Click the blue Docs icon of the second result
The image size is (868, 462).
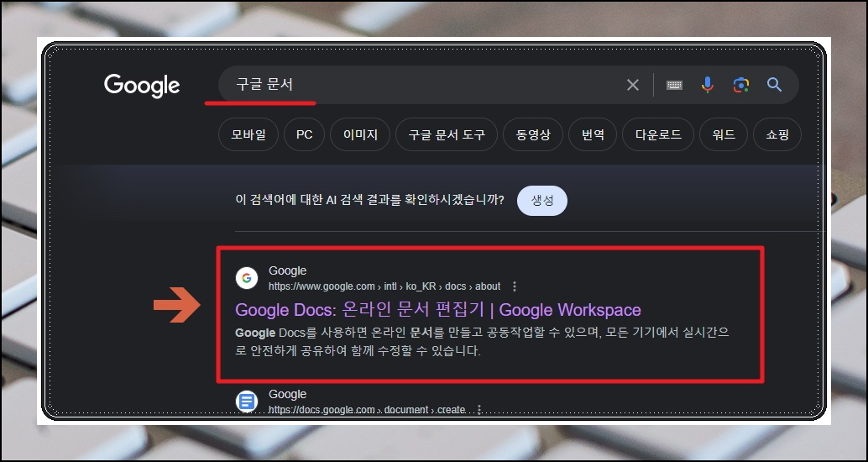[247, 401]
